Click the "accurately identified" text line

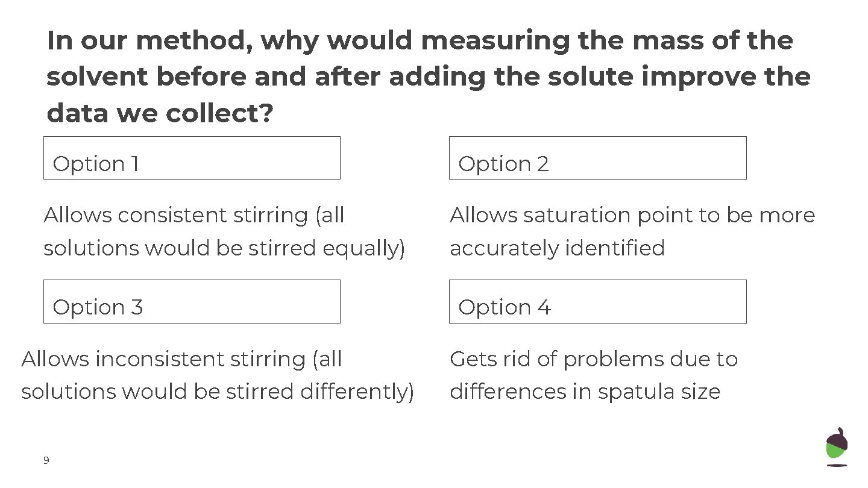(557, 248)
